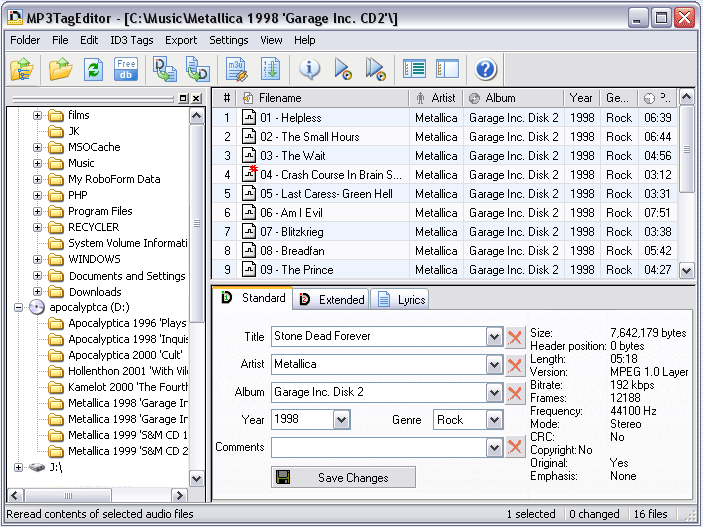The height and width of the screenshot is (527, 703).
Task: Expand the Artist field dropdown arrow
Action: coord(494,365)
